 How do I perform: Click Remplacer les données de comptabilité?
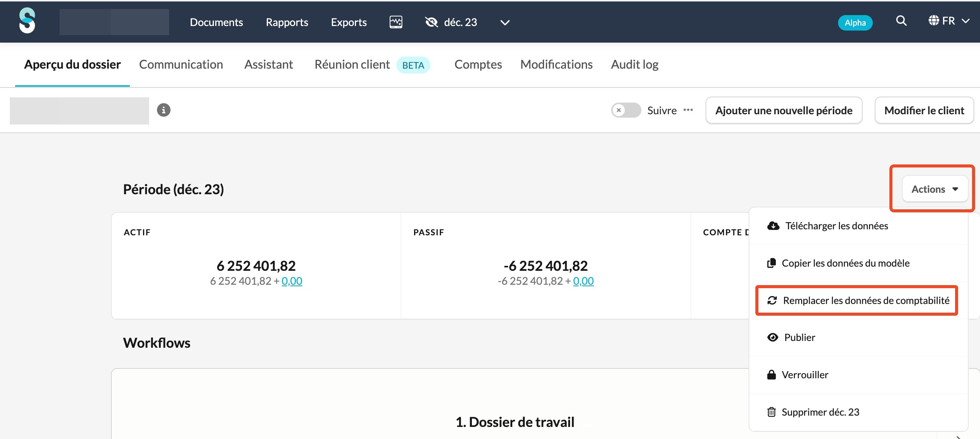[866, 300]
